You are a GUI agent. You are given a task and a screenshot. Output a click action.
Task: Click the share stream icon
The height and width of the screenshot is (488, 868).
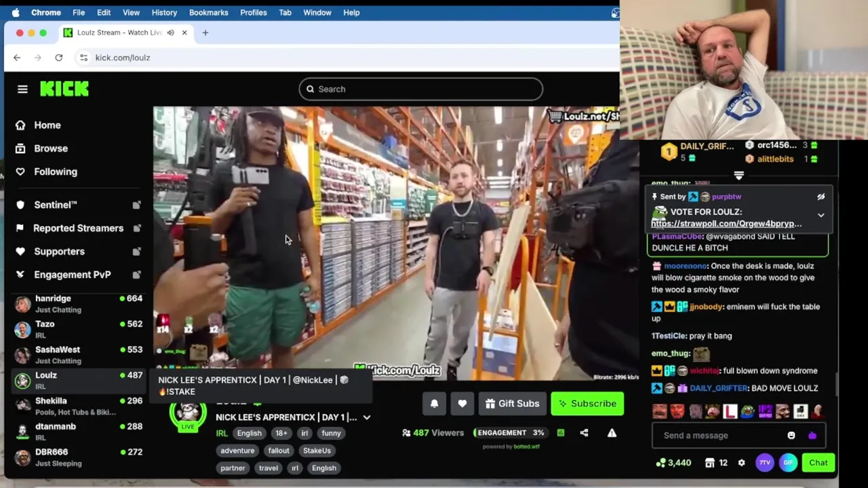click(585, 432)
